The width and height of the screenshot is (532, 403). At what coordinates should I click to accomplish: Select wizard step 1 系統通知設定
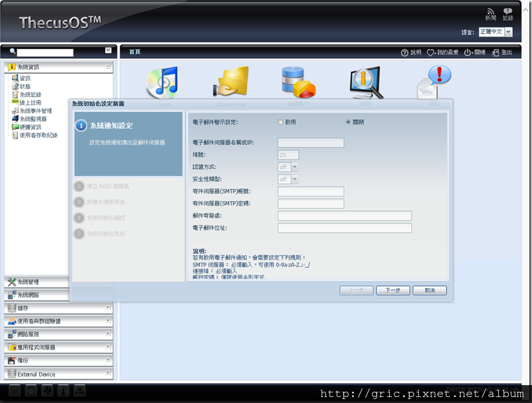coord(128,144)
